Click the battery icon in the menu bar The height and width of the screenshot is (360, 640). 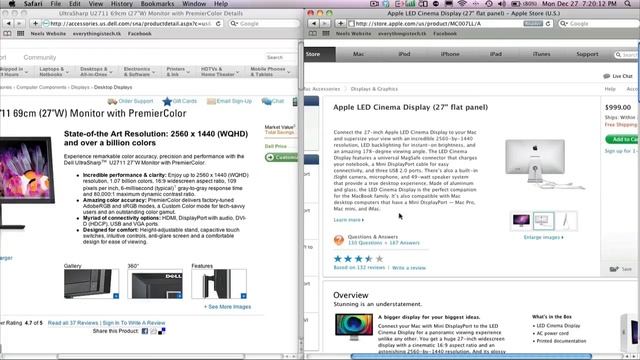516,4
